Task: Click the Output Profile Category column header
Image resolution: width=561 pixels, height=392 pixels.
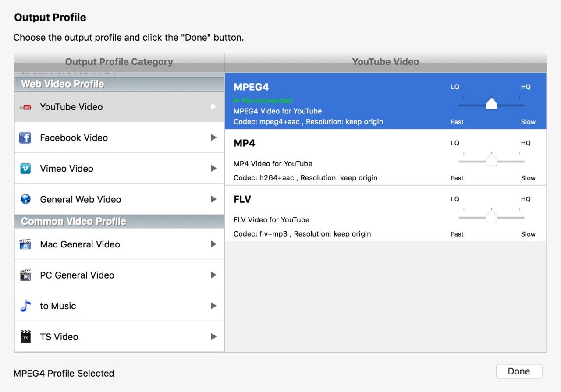Action: click(x=119, y=62)
